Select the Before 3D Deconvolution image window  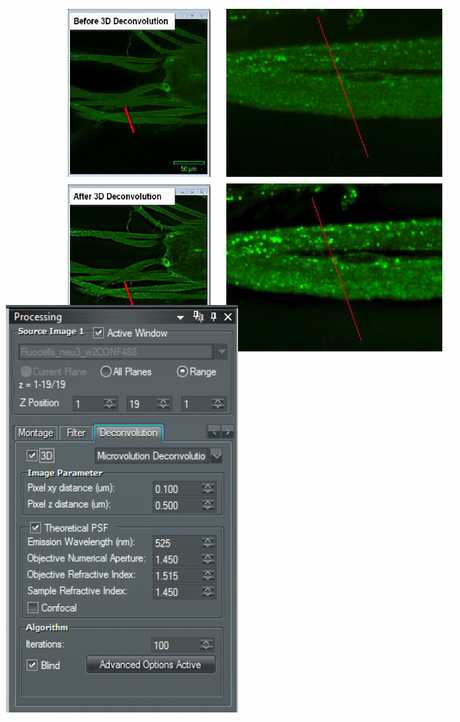click(139, 93)
